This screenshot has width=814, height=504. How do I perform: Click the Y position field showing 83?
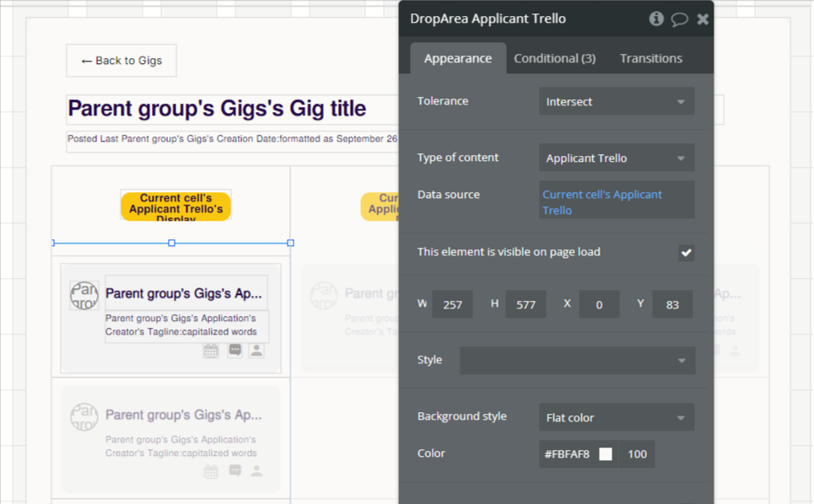[672, 304]
